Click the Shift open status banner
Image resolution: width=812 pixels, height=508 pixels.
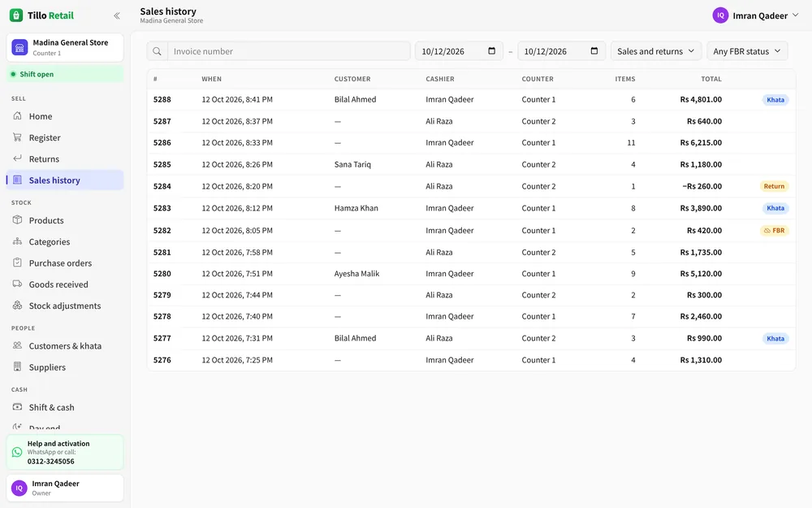coord(65,74)
